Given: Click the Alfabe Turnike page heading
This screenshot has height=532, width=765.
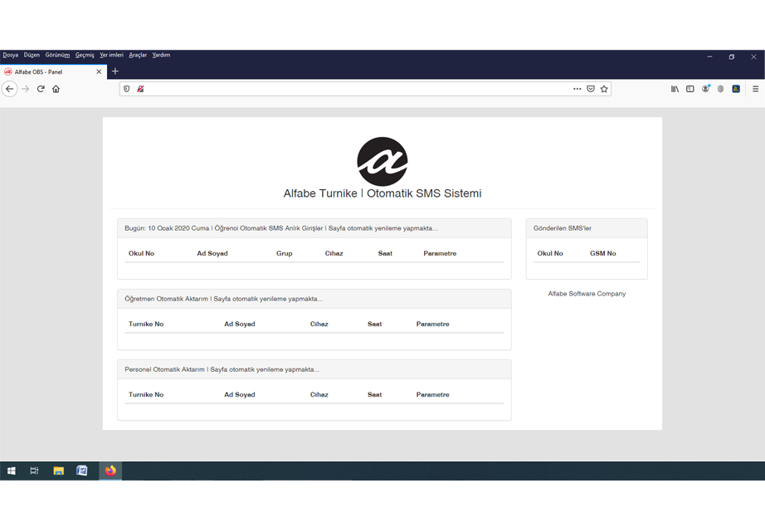Looking at the screenshot, I should pos(382,193).
